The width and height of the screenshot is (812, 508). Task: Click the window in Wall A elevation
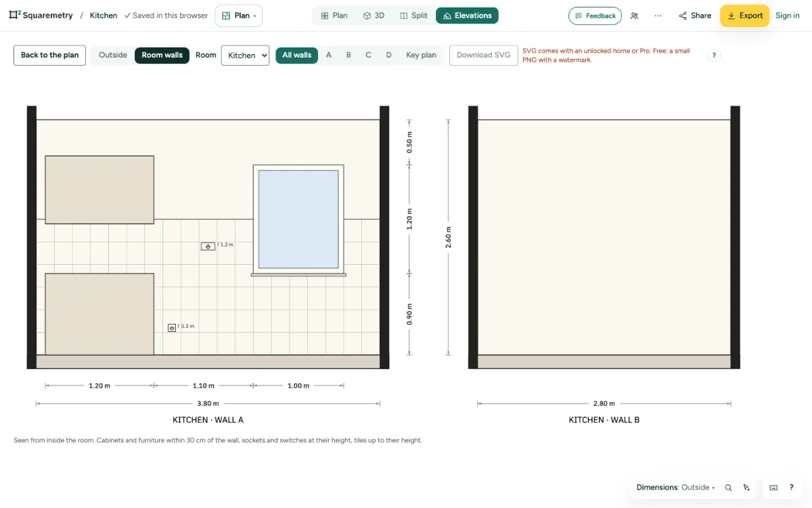(298, 219)
